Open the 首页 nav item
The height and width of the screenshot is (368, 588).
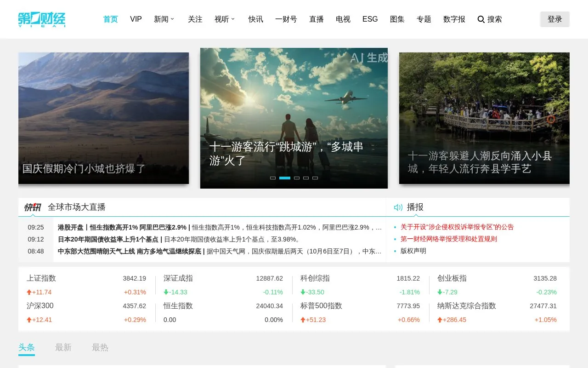point(110,19)
